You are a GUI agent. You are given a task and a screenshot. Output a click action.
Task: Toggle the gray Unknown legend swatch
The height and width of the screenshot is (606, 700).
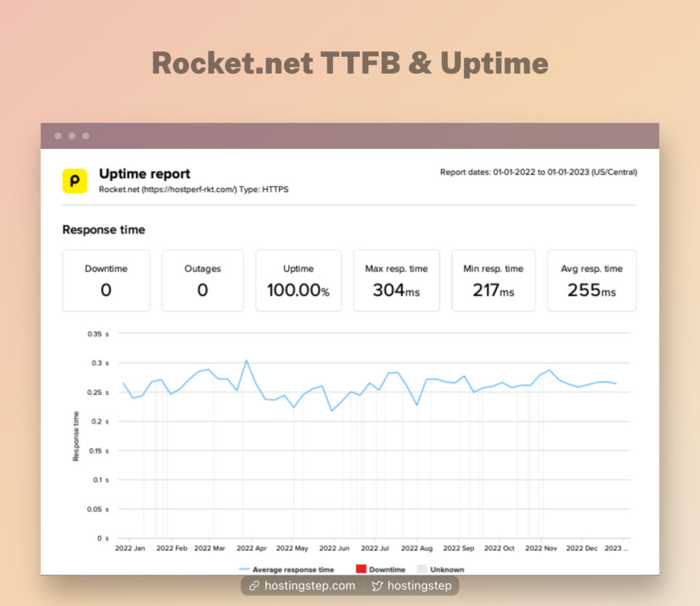[421, 569]
